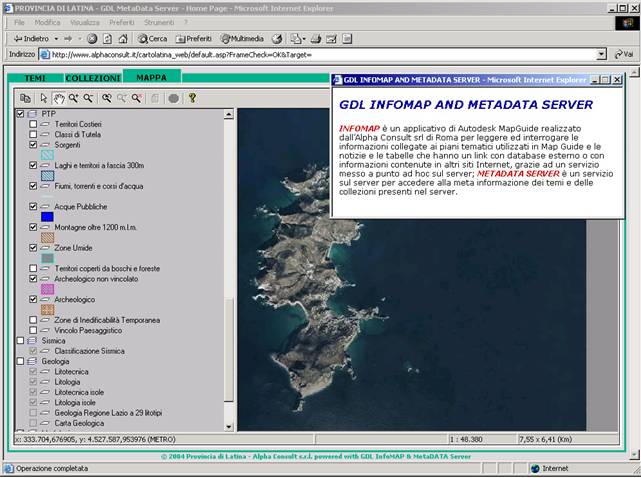Open the Strumenti menu
Screen dimensions: 641x478
tap(159, 22)
